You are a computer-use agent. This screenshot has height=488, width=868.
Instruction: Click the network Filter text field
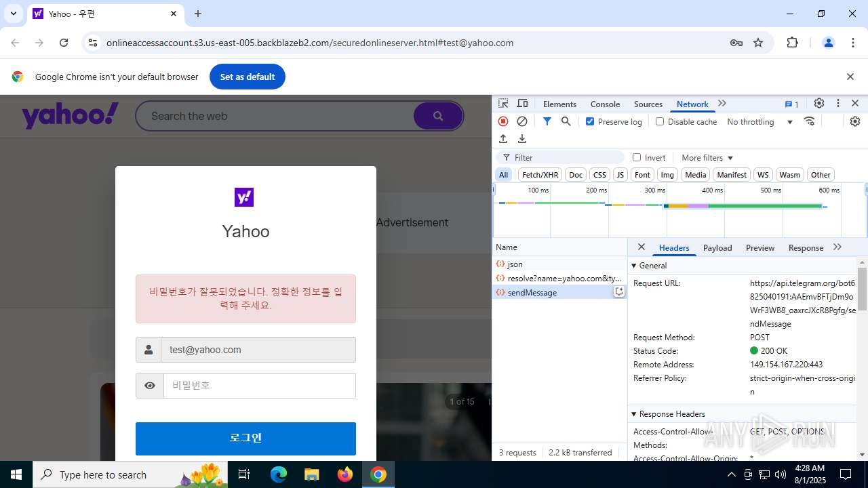click(560, 157)
